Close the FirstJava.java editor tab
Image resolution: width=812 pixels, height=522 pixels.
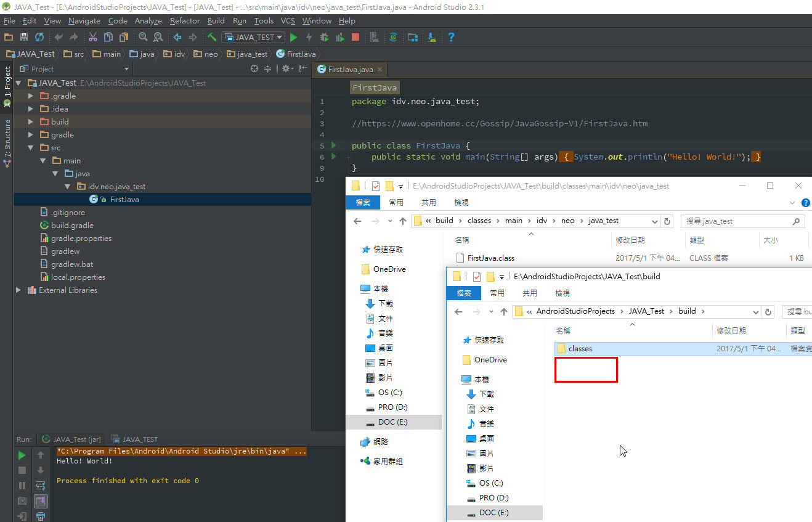(380, 70)
